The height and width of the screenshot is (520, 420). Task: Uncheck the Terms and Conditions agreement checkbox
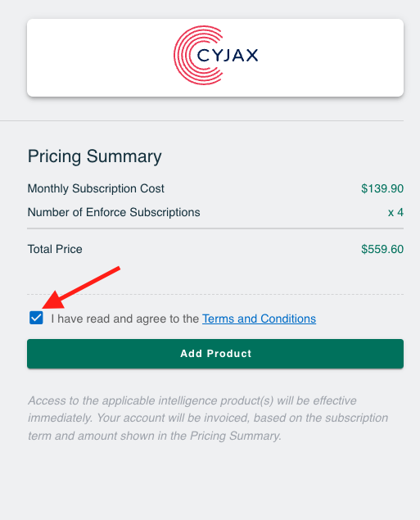[36, 318]
